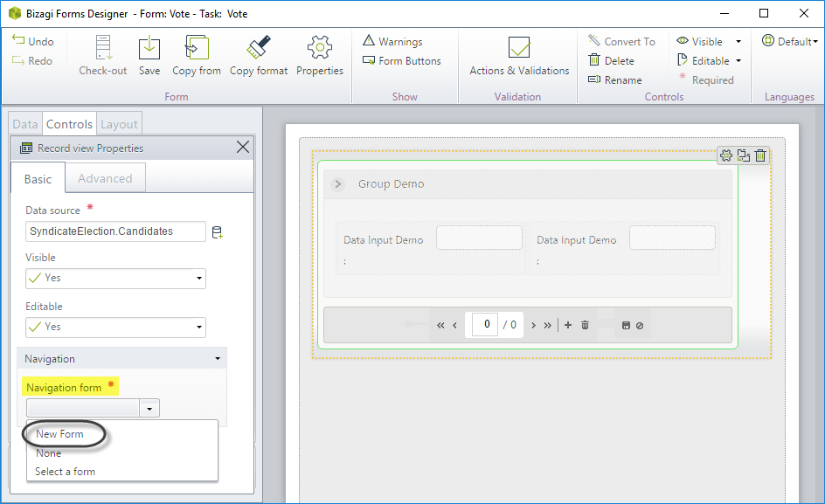
Task: Select the Basic properties tab
Action: (38, 179)
